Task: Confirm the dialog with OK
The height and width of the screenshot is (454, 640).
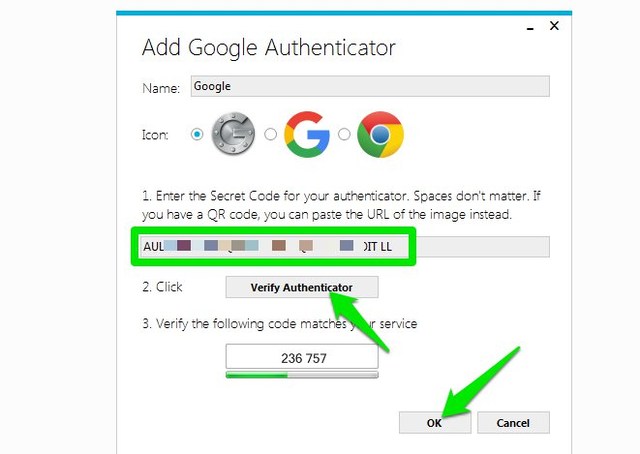Action: tap(435, 423)
